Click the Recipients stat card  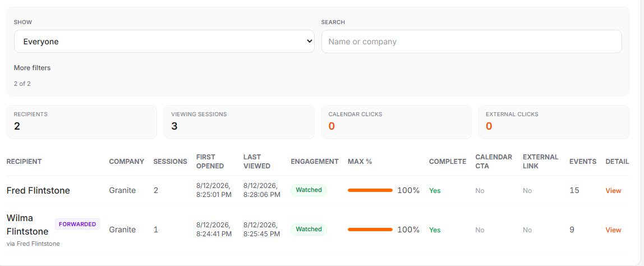82,122
